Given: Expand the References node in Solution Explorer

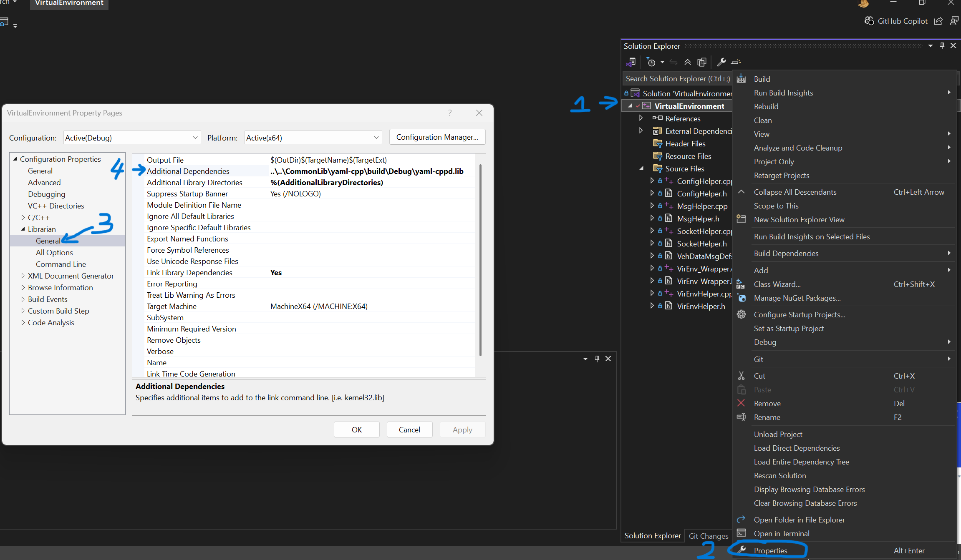Looking at the screenshot, I should tap(641, 118).
